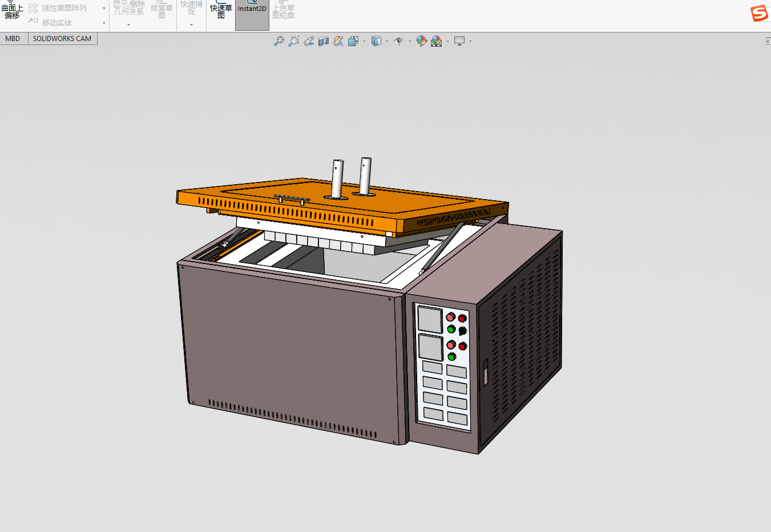Click the Section View icon
Viewport: 771px width, 532px height.
pos(324,41)
